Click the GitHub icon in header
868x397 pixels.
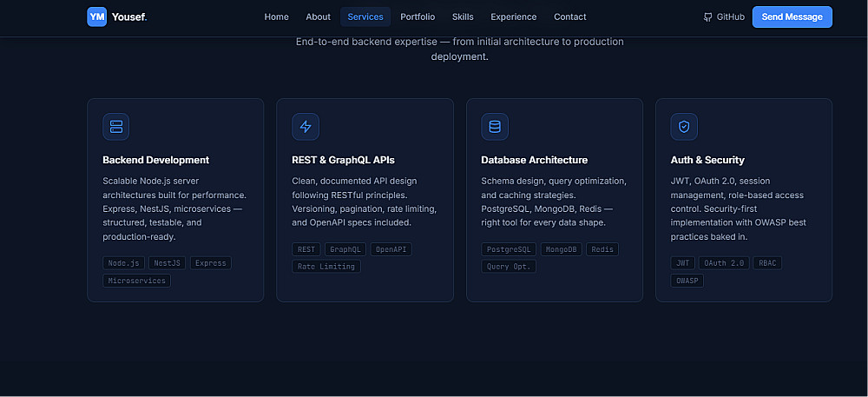pyautogui.click(x=707, y=17)
